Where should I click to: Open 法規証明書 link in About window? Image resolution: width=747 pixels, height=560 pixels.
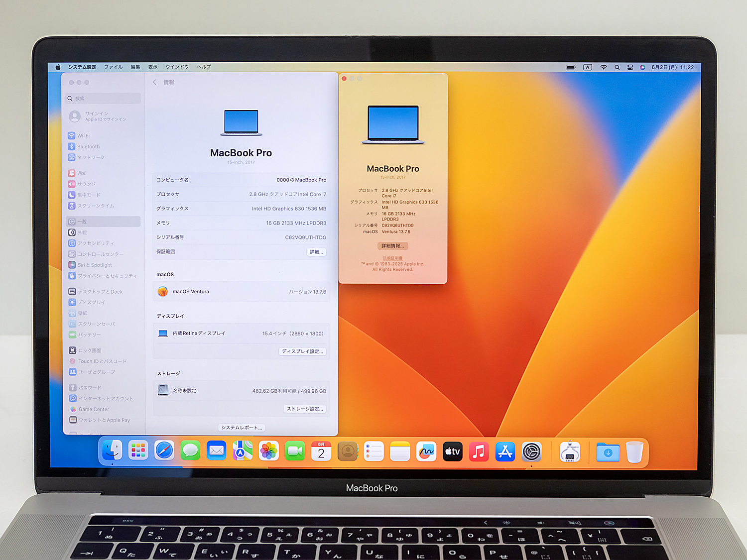click(393, 258)
